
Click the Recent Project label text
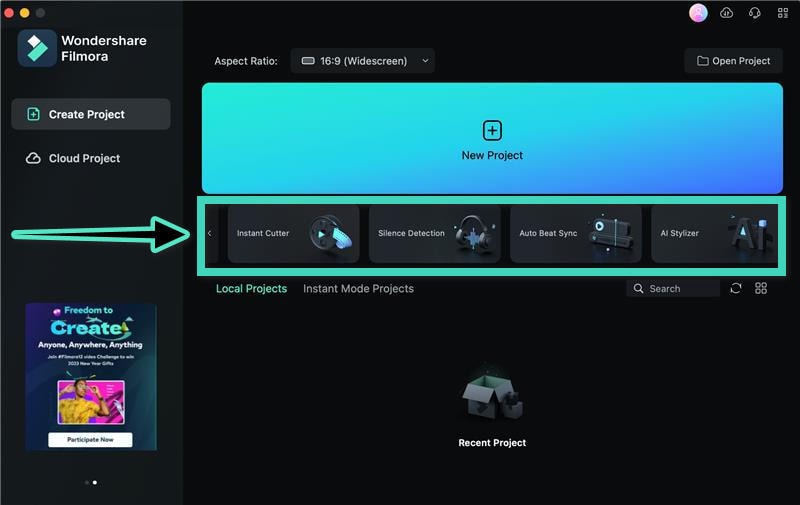coord(492,443)
